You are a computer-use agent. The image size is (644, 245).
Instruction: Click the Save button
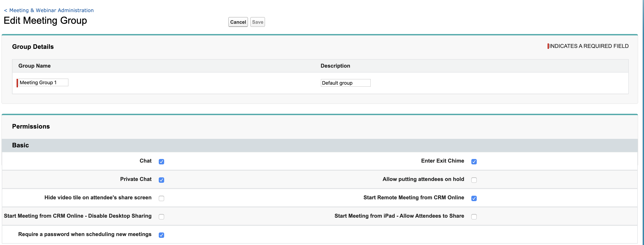pos(257,22)
